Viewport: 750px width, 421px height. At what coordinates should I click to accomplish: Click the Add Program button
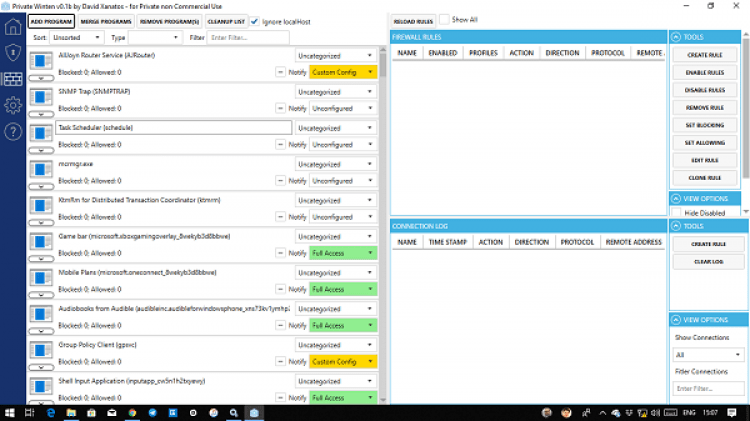click(x=50, y=21)
